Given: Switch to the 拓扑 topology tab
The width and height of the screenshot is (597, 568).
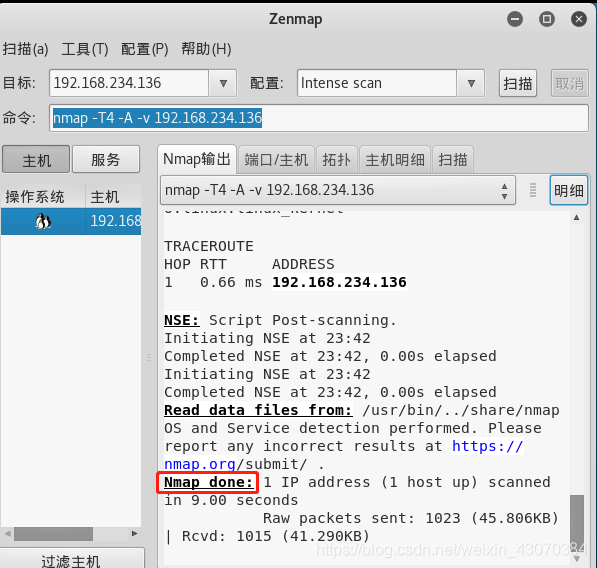Looking at the screenshot, I should click(x=337, y=160).
